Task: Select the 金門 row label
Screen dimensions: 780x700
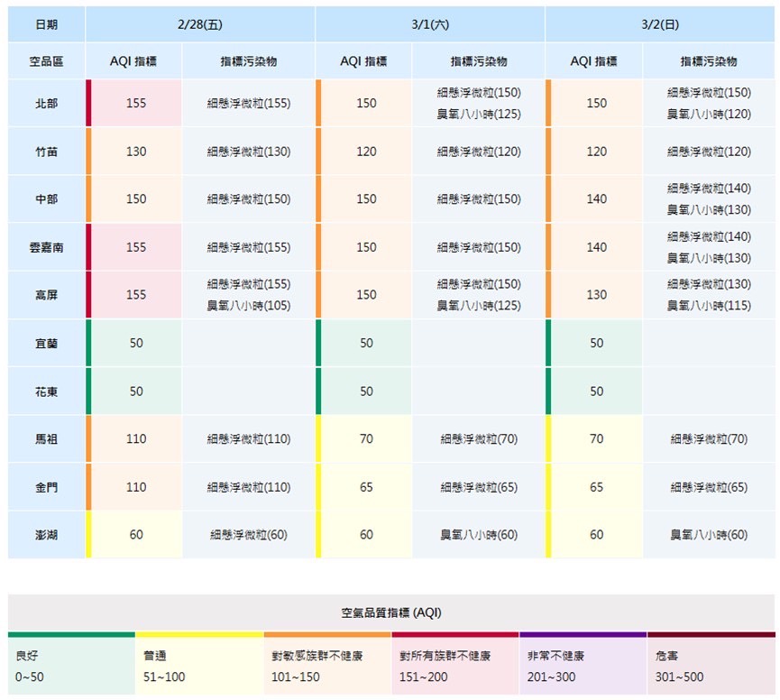Action: tap(46, 487)
